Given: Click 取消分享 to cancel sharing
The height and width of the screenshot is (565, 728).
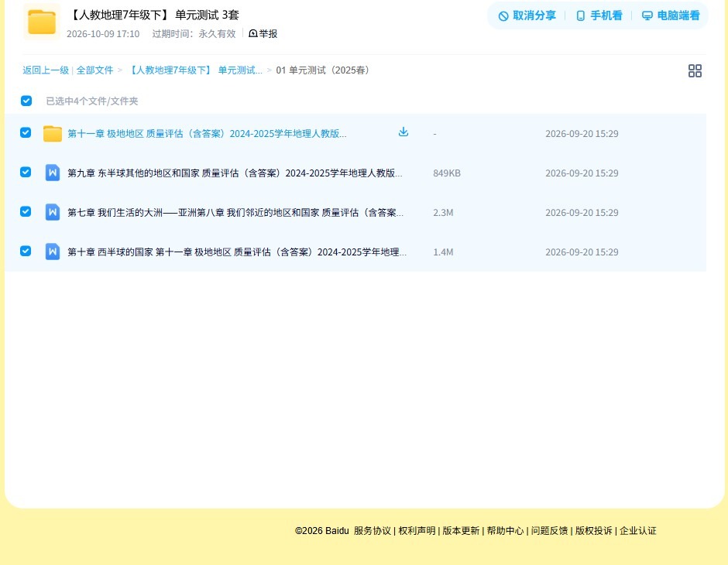Looking at the screenshot, I should click(527, 15).
